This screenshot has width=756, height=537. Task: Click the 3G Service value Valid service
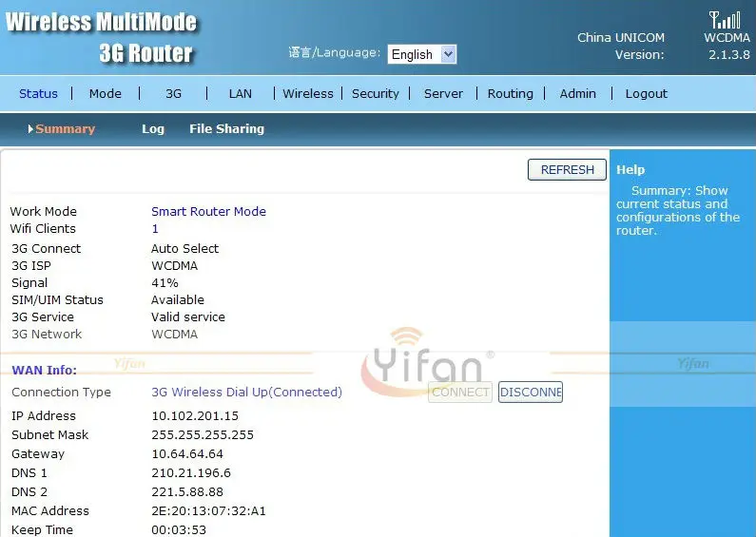point(188,316)
